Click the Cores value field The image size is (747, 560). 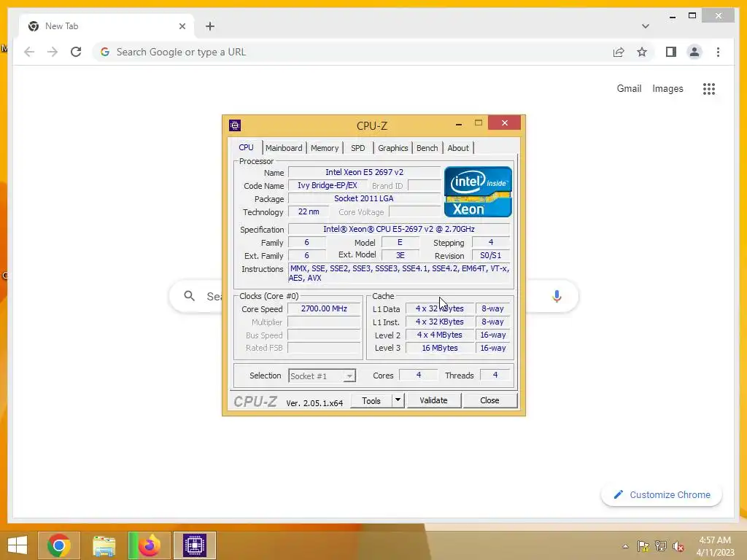(x=418, y=376)
